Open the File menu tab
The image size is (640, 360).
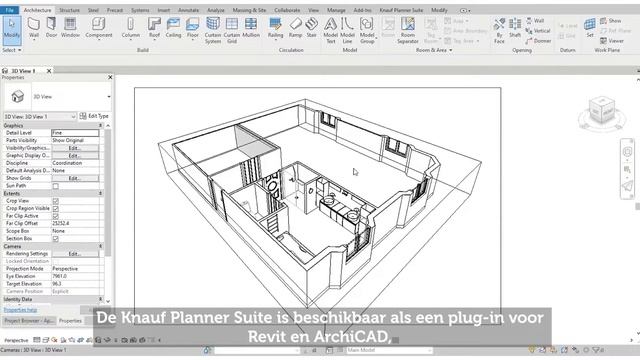(9, 10)
